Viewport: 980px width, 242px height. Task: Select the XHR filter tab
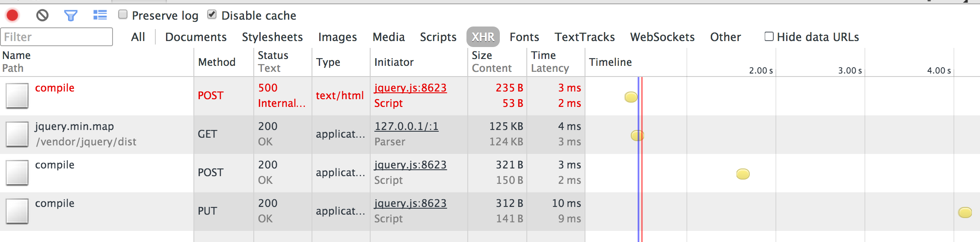[x=483, y=37]
